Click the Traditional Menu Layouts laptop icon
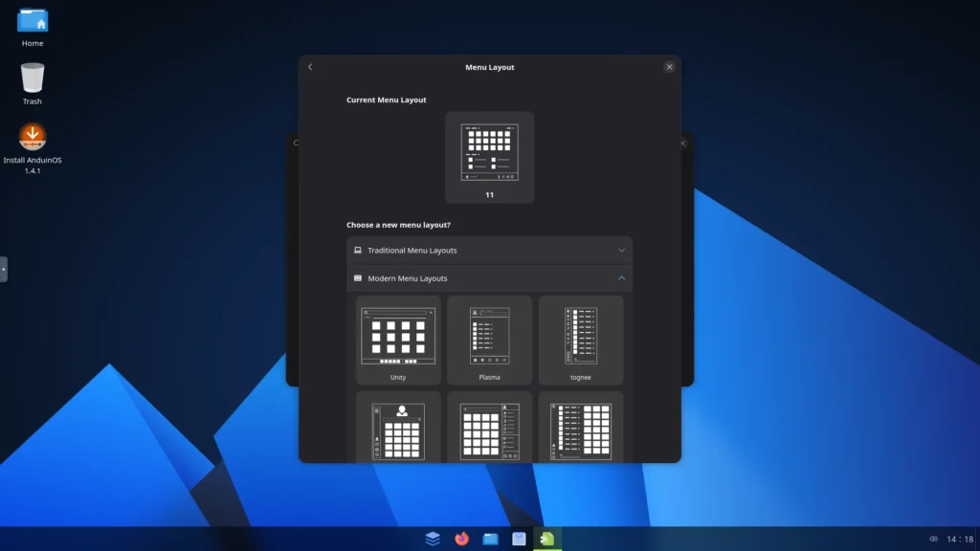This screenshot has height=551, width=980. tap(358, 250)
